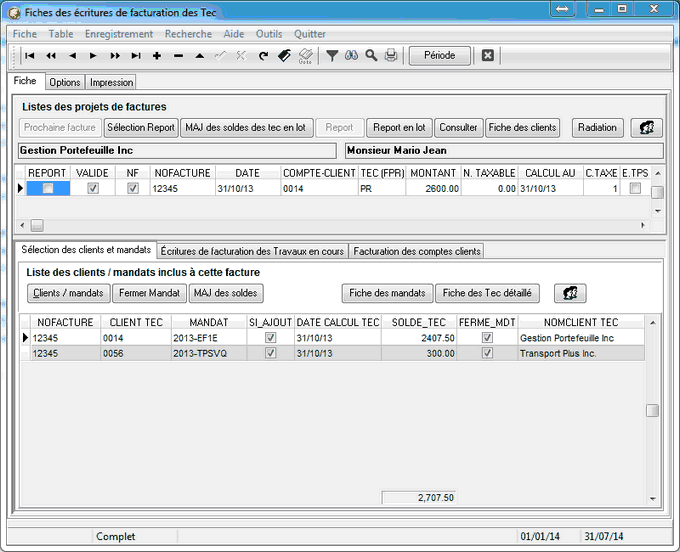Click Quitter in the menu bar
Viewport: 680px width, 552px height.
click(310, 34)
